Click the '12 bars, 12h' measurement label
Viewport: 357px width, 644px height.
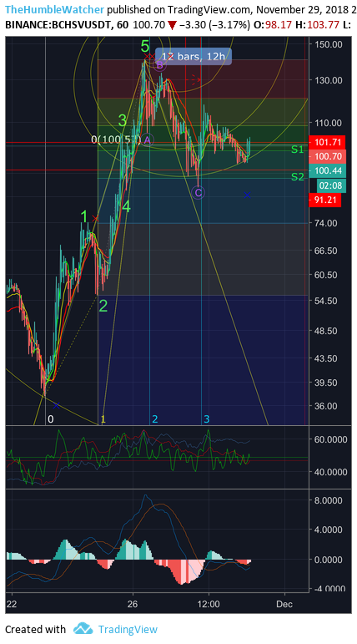click(193, 56)
